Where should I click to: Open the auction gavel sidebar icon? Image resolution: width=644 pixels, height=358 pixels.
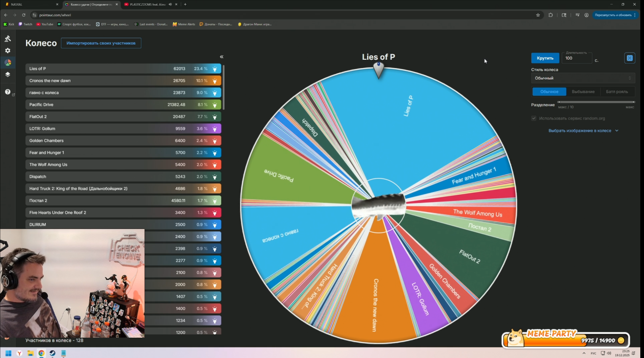8,39
